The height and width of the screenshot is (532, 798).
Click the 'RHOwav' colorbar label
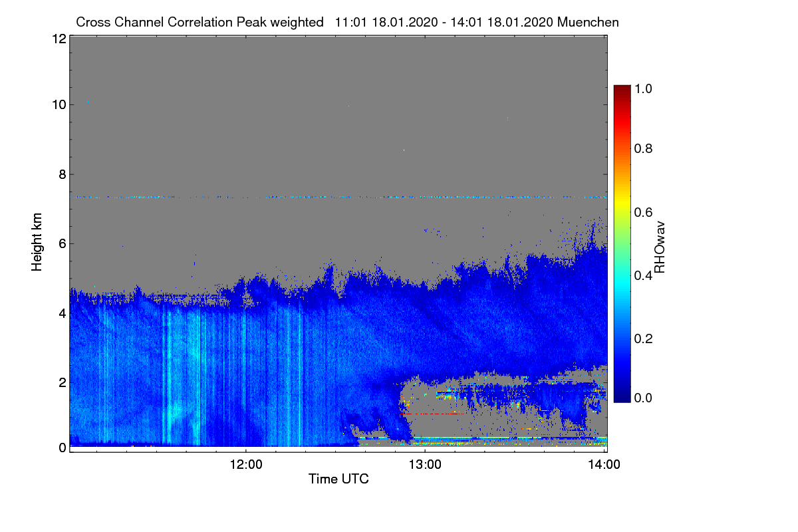[660, 247]
